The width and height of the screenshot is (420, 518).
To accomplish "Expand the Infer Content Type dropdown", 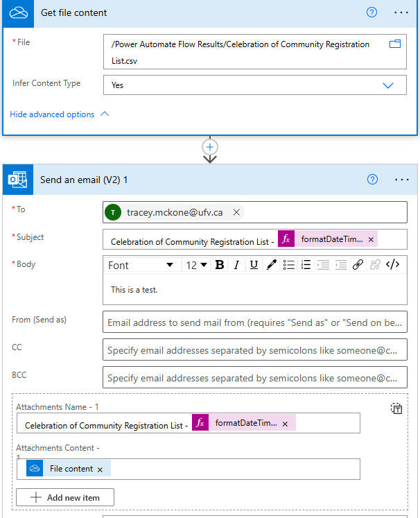I will pyautogui.click(x=388, y=85).
